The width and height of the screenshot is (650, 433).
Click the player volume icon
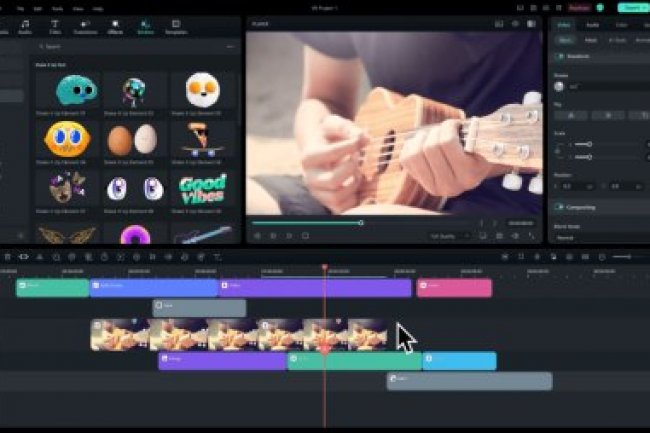coord(515,236)
